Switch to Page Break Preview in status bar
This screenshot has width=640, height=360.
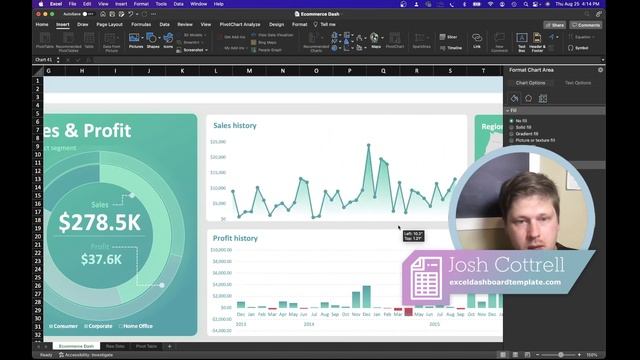click(527, 355)
